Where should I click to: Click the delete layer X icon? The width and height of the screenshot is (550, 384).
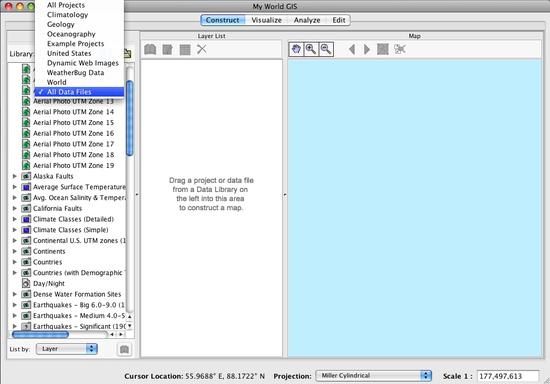[202, 49]
